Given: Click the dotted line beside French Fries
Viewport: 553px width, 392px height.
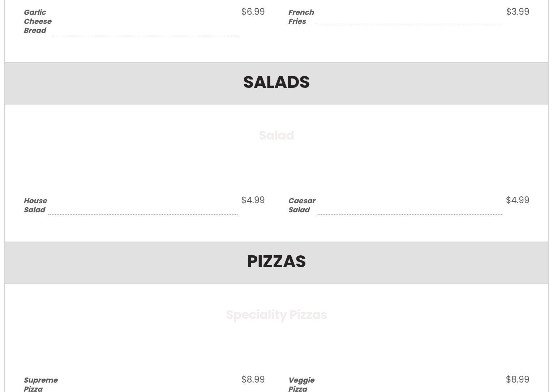Looking at the screenshot, I should (x=409, y=26).
